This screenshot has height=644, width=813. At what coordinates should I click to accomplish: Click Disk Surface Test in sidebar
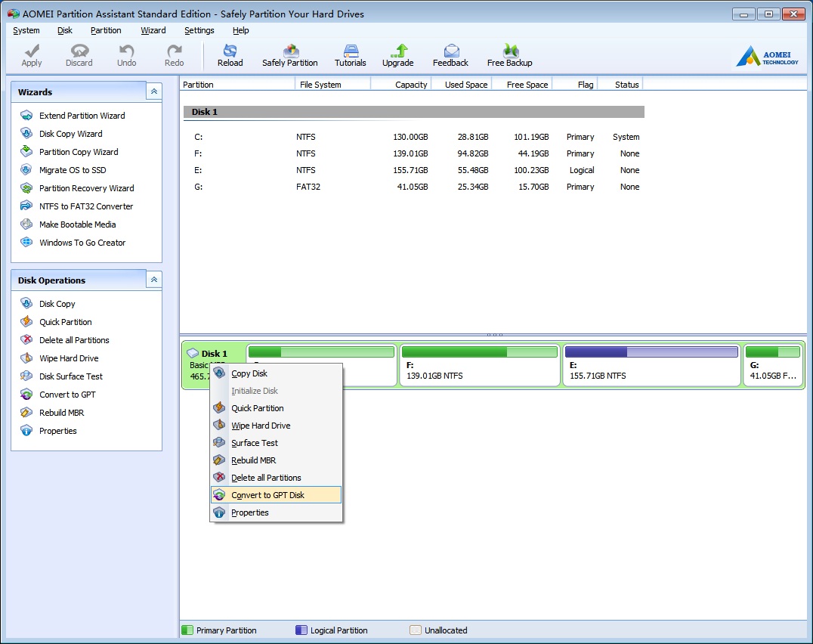tap(70, 376)
